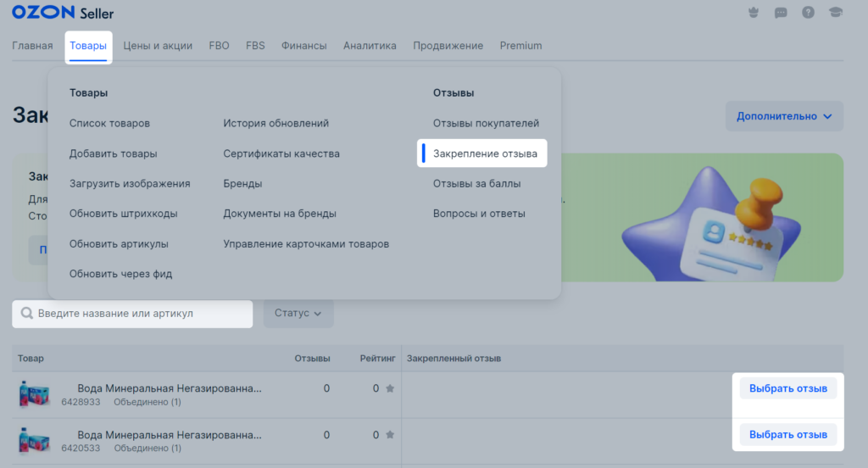
Task: Open the graduation cap training icon
Action: pos(835,12)
